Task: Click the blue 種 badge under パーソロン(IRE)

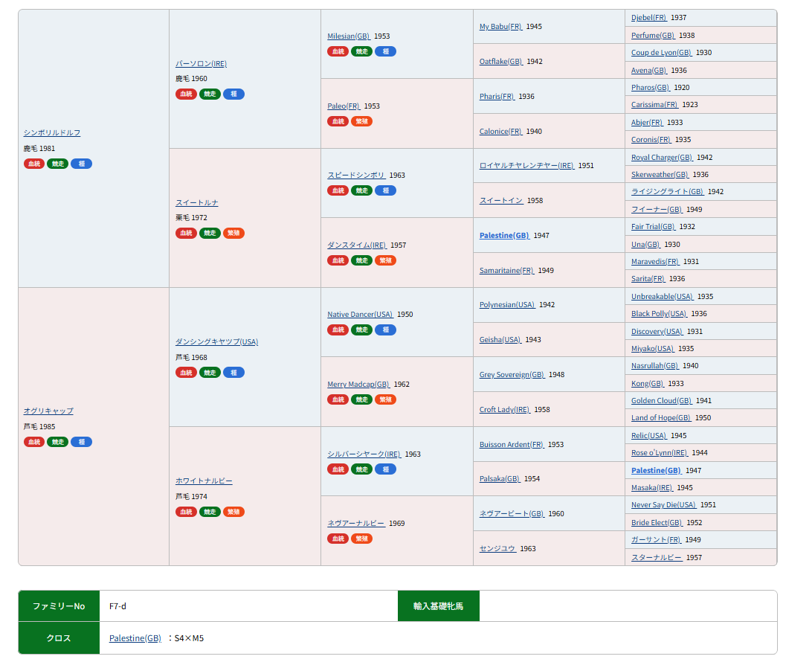Action: pos(233,94)
